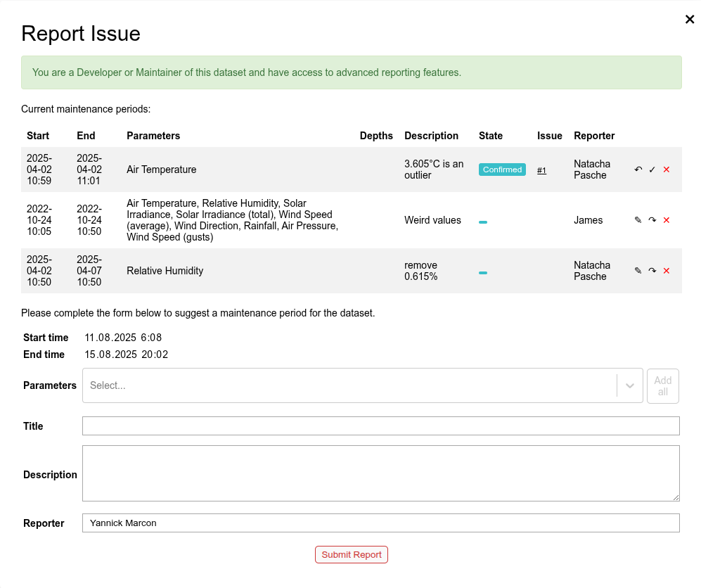Select end date 2022-10-24 10:50

[x=89, y=220]
